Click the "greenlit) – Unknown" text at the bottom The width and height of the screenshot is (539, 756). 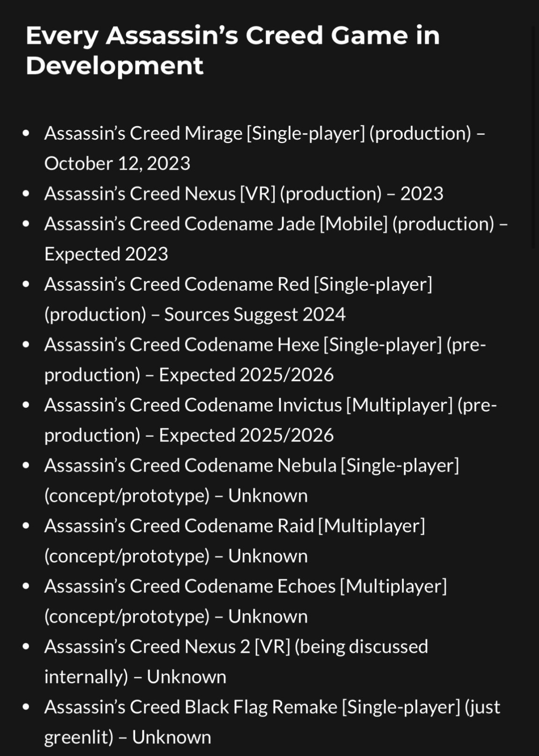(x=127, y=737)
